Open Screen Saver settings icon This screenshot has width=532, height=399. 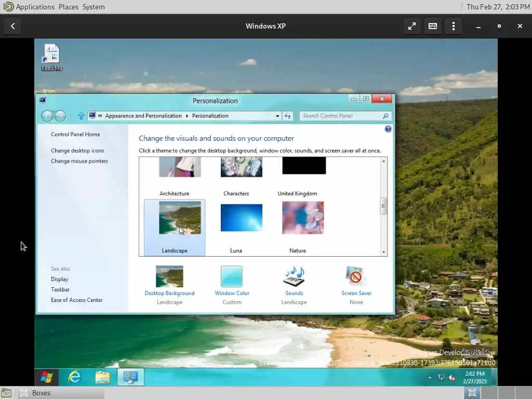[356, 276]
